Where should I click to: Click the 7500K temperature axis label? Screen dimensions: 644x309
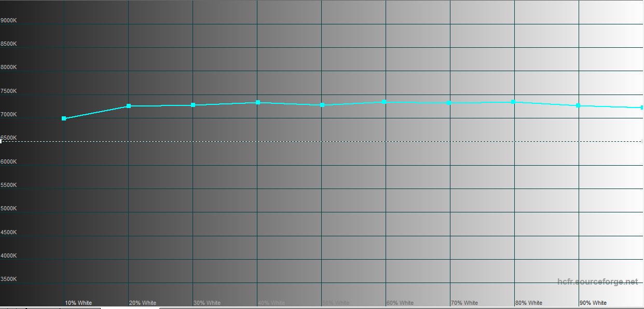click(9, 91)
